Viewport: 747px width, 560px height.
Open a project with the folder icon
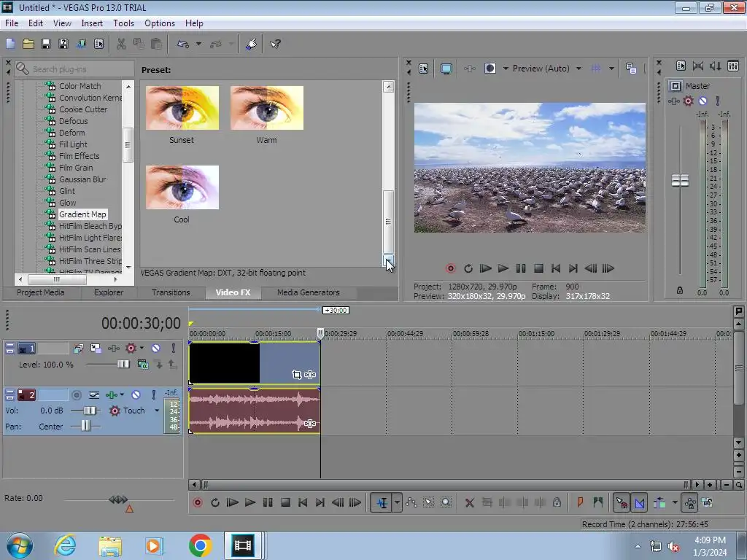point(28,44)
